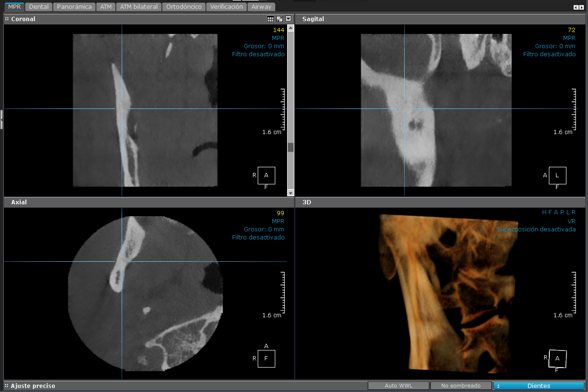This screenshot has height=392, width=588.
Task: Open the grid layout icon in Coronal header
Action: [x=270, y=19]
